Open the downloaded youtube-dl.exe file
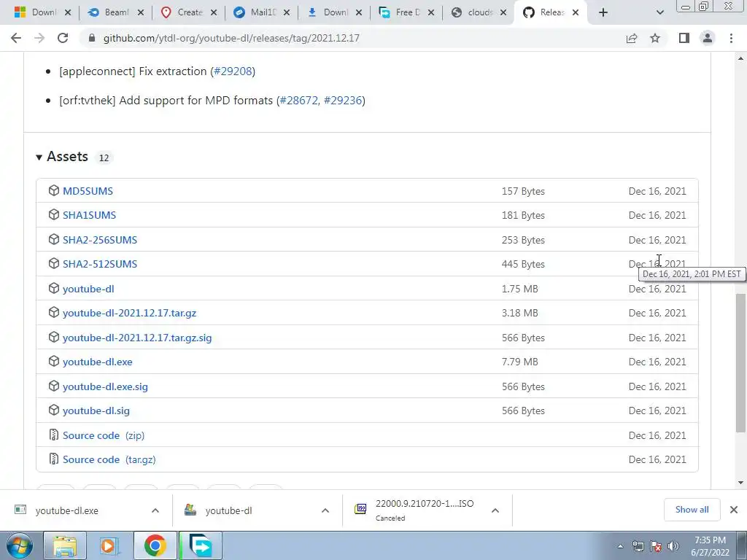 tap(66, 510)
